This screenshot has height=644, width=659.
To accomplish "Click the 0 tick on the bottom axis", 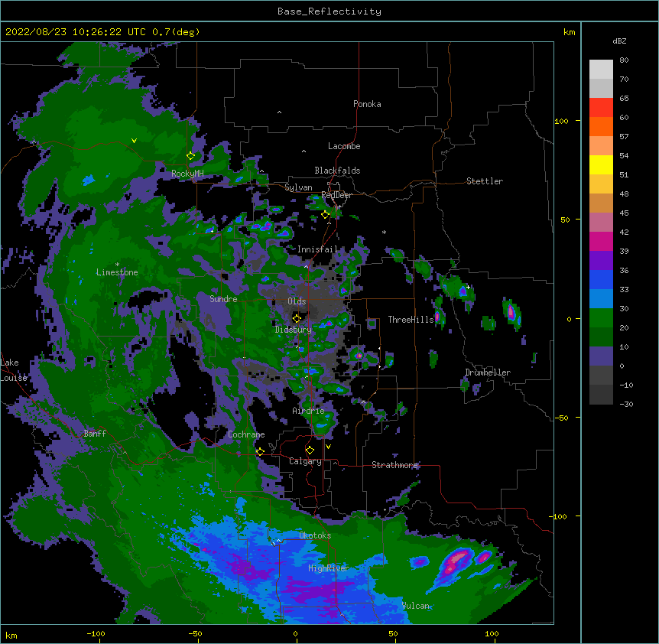I will pos(295,633).
